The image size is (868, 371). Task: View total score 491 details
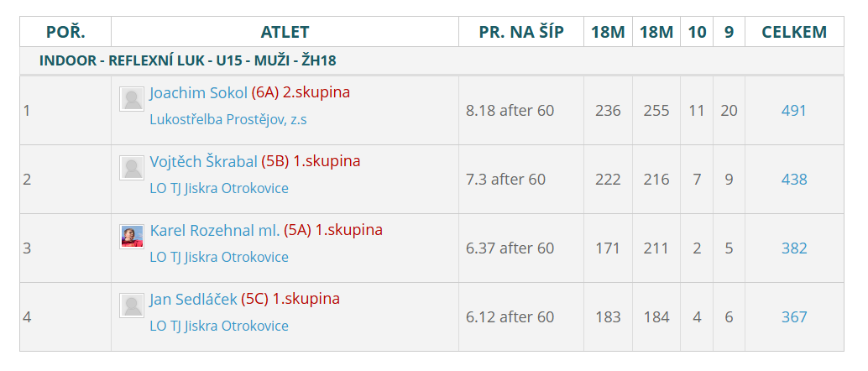coord(794,111)
